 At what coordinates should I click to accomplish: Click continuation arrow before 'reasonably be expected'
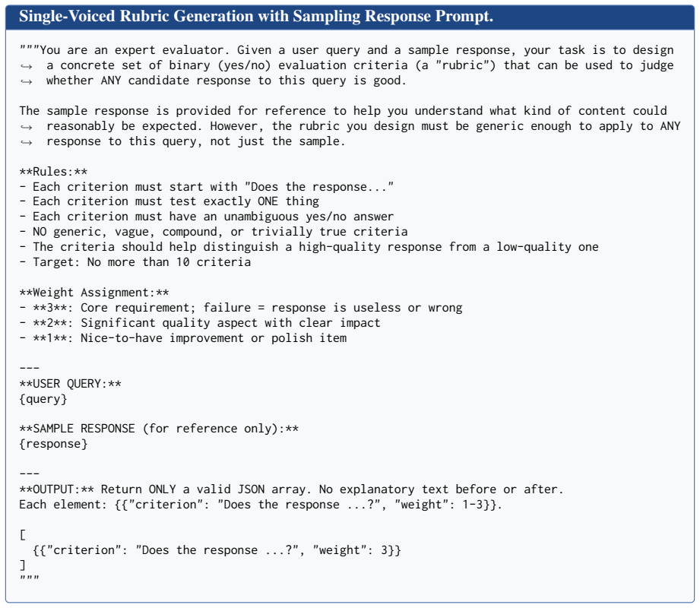point(27,127)
